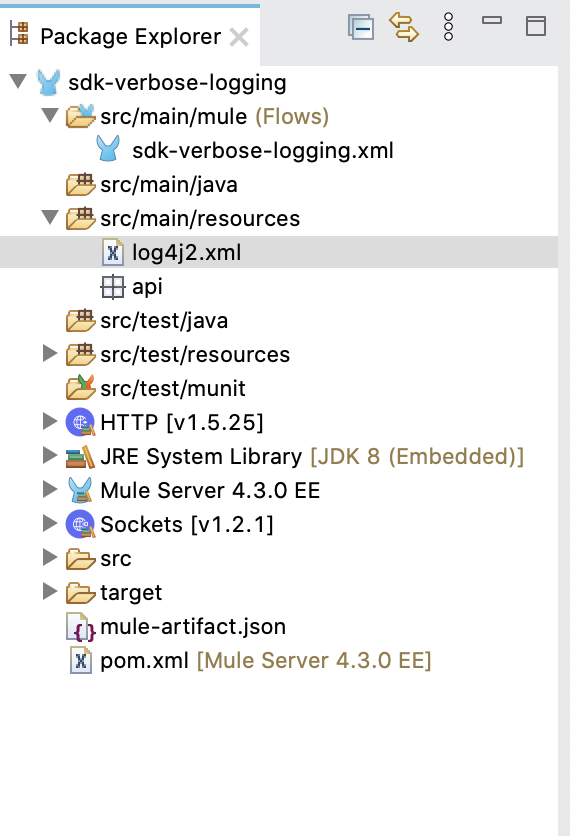570x836 pixels.
Task: Click the api package grid icon
Action: point(113,287)
